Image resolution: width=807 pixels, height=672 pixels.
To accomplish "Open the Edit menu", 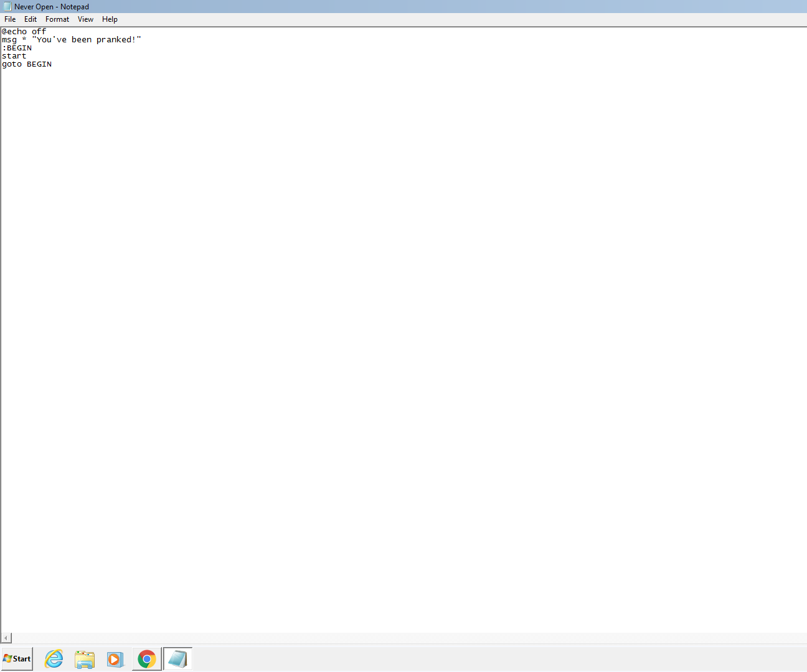I will point(31,19).
